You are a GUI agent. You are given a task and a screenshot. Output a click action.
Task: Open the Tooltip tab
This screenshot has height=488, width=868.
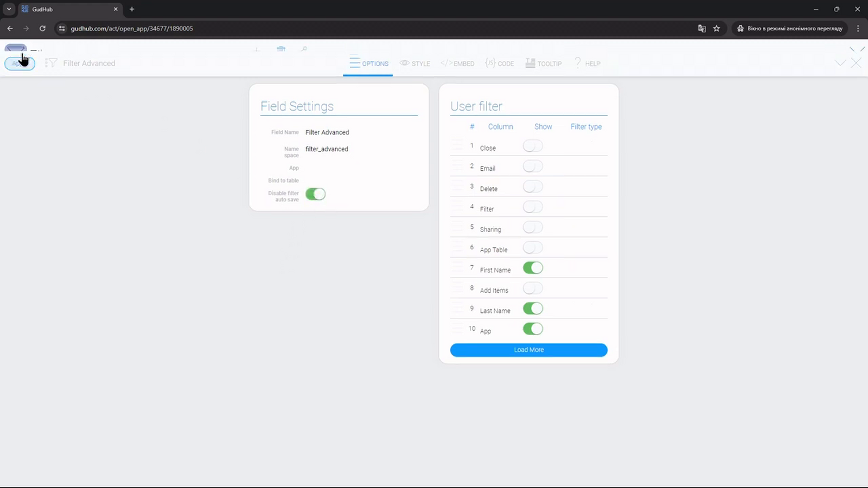pyautogui.click(x=544, y=63)
